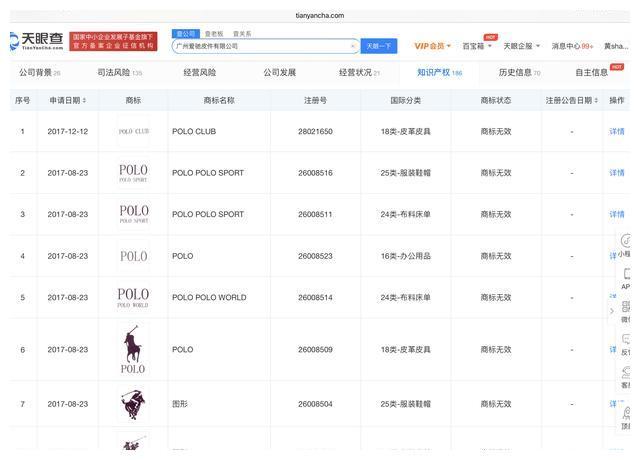Image resolution: width=640 pixels, height=460 pixels.
Task: Open the mini program sidebar icon
Action: click(x=626, y=241)
